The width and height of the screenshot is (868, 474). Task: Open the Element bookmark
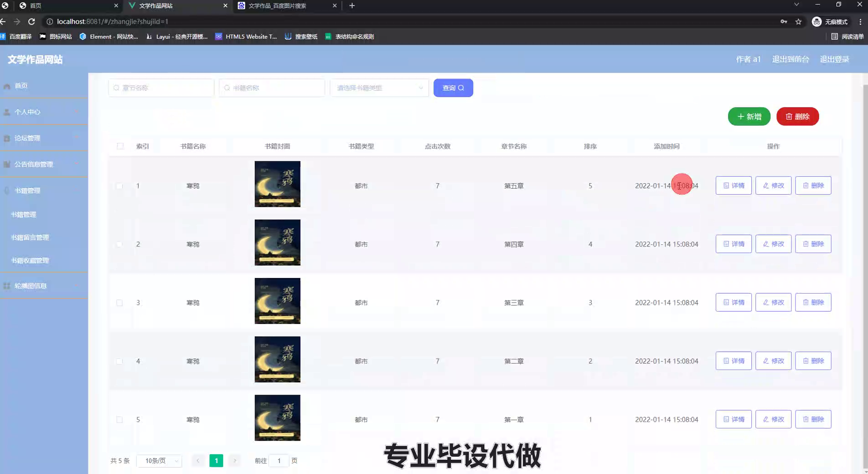108,36
